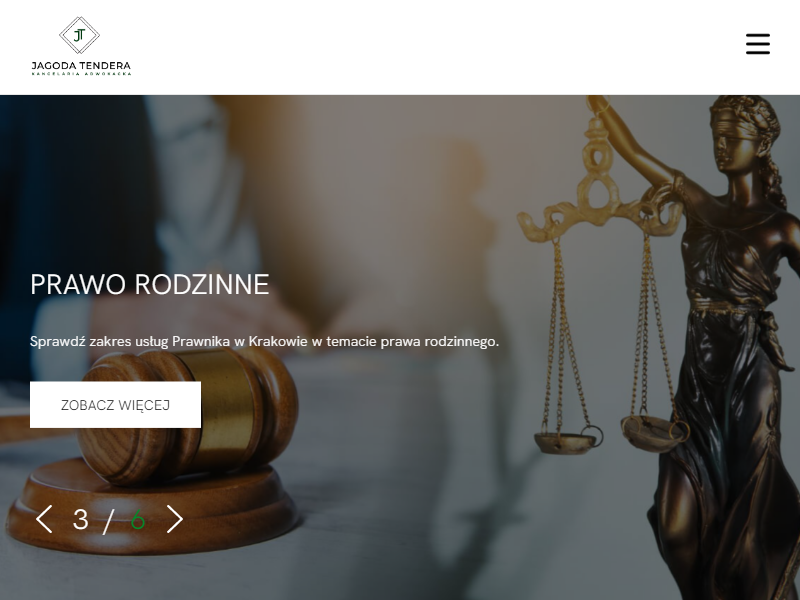Click the JAGODA TENDERA logo text
The image size is (800, 600).
(81, 66)
